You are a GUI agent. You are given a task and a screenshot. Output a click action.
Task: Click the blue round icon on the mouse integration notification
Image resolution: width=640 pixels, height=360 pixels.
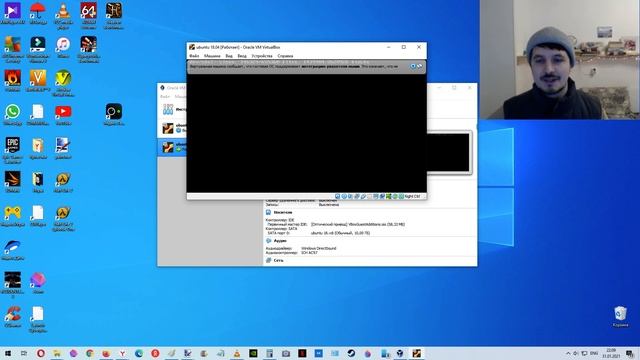tap(413, 66)
